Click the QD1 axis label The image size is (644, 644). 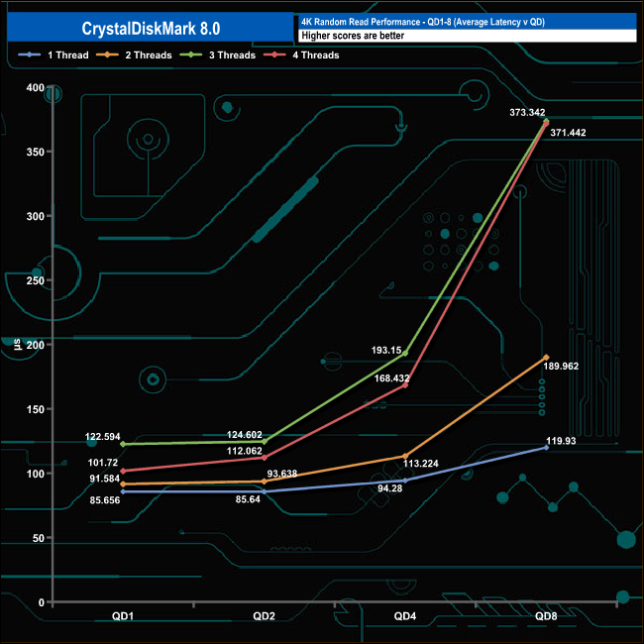123,616
